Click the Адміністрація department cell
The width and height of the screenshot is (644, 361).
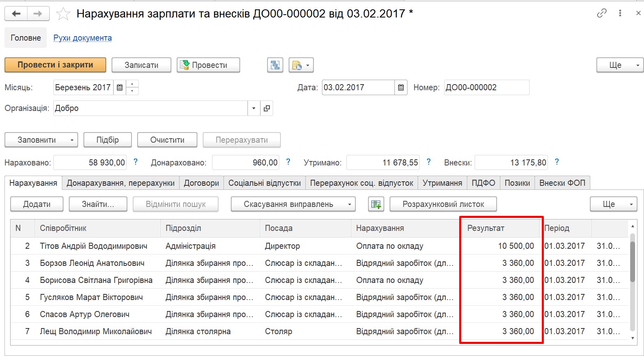pyautogui.click(x=210, y=246)
